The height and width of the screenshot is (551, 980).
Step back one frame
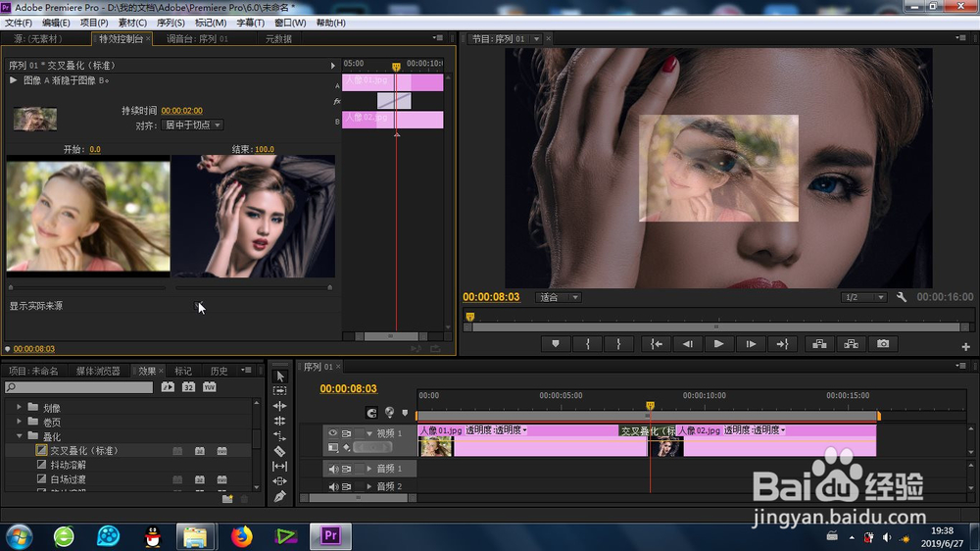tap(688, 344)
